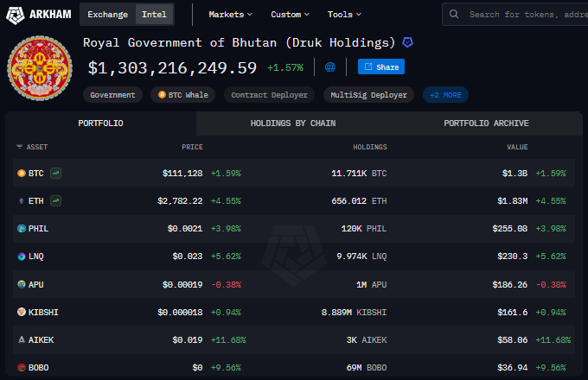Viewport: 588px width, 380px height.
Task: Sort by the VALUE column header
Action: (x=517, y=147)
